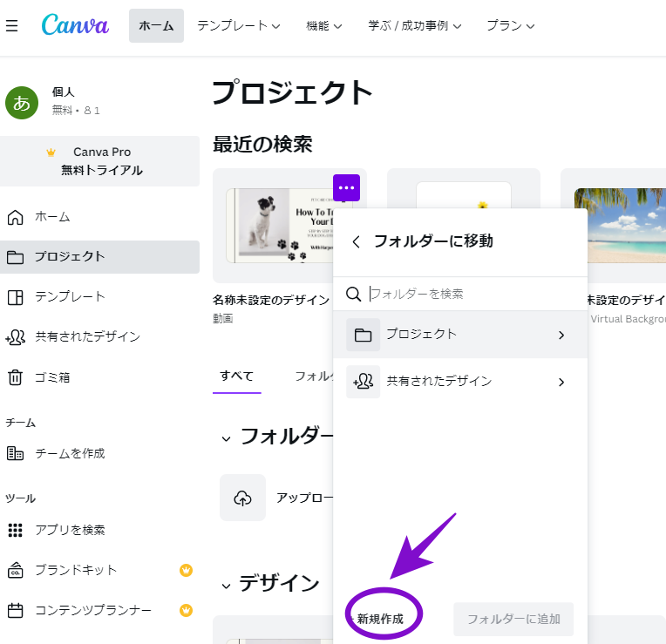666x644 pixels.
Task: Go back with the フォルダーに移動 arrow
Action: click(x=356, y=242)
